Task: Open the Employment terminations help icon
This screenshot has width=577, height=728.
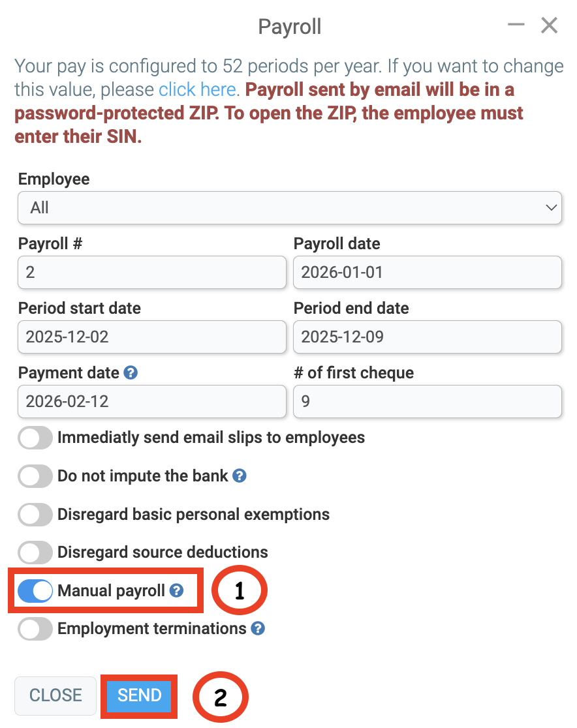Action: pos(257,629)
